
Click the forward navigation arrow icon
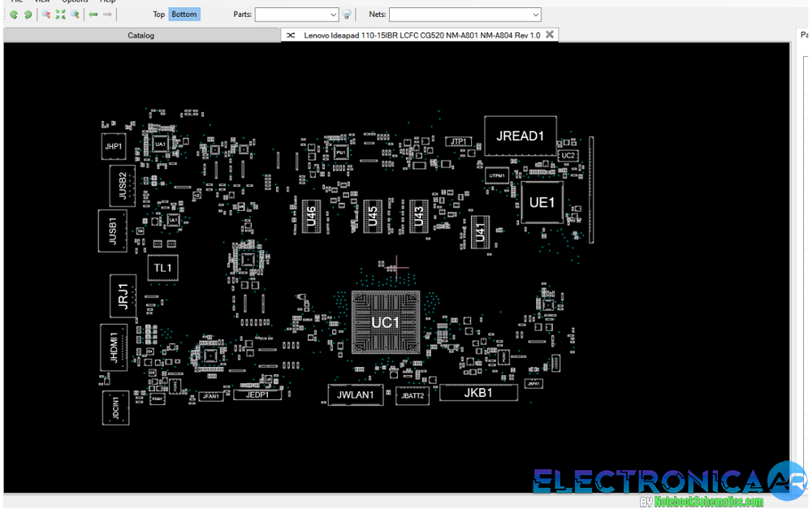pyautogui.click(x=107, y=14)
